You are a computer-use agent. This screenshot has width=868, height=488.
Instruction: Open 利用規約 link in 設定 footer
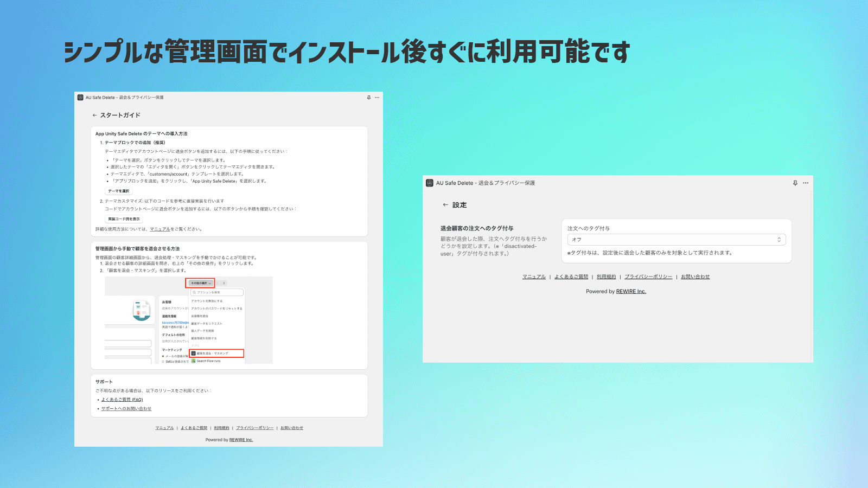click(x=606, y=277)
